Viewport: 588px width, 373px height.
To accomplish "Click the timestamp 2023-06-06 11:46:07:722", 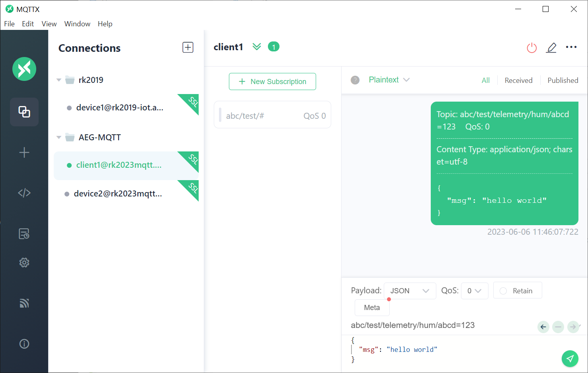I will pyautogui.click(x=533, y=232).
